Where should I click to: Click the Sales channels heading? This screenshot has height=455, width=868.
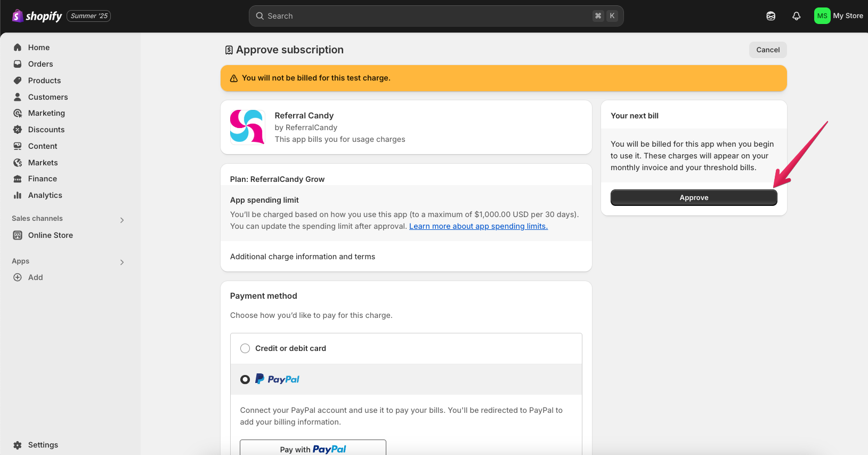coord(37,218)
